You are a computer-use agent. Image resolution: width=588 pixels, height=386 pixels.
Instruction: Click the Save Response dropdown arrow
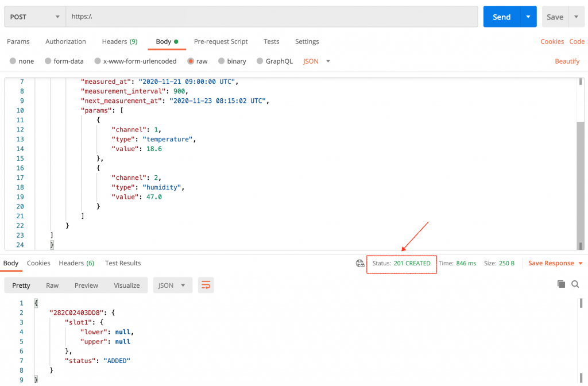[x=581, y=263]
